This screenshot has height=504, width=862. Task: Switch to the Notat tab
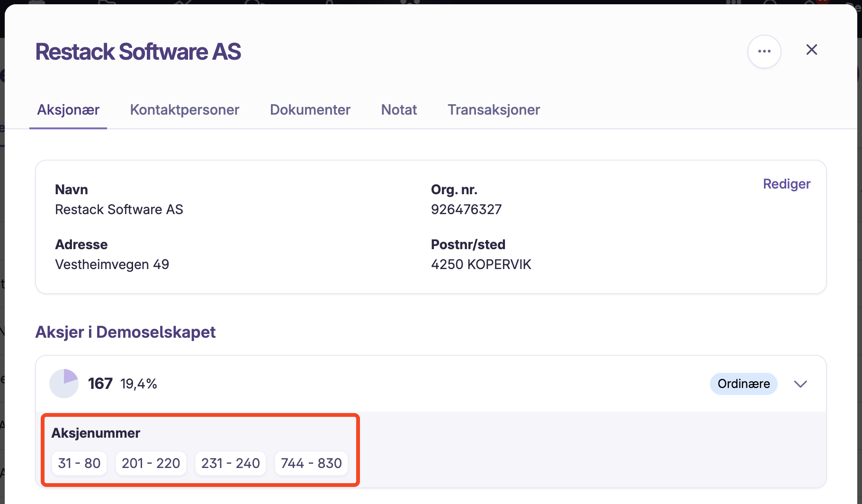399,110
